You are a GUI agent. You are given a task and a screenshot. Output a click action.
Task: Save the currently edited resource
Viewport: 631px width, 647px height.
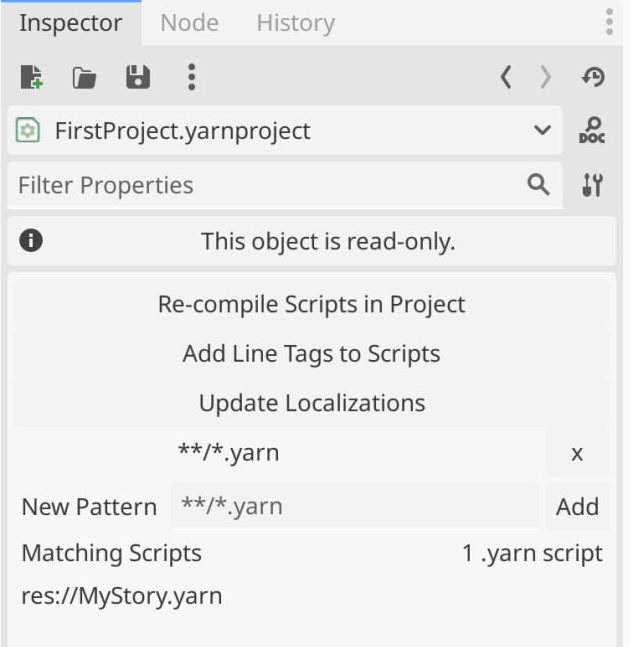(x=138, y=77)
